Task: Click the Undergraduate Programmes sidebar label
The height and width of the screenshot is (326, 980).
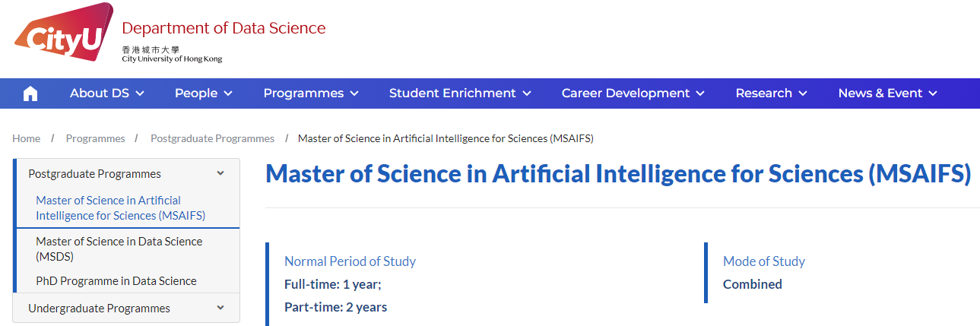Action: click(99, 309)
